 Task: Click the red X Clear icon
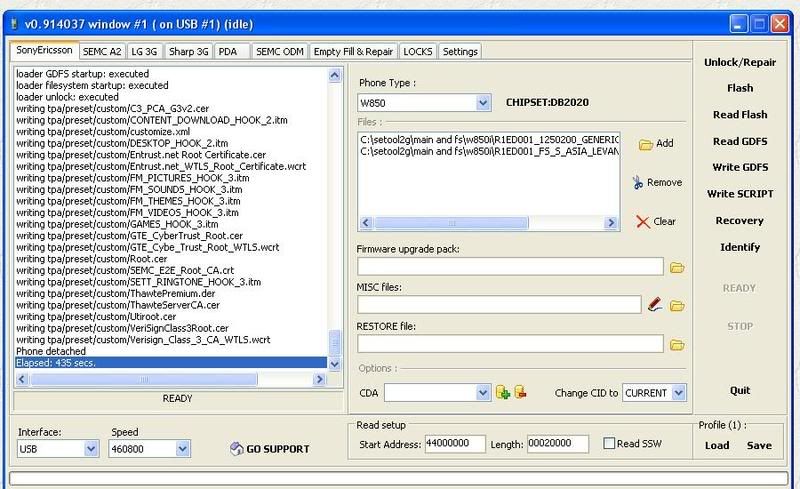pos(643,222)
